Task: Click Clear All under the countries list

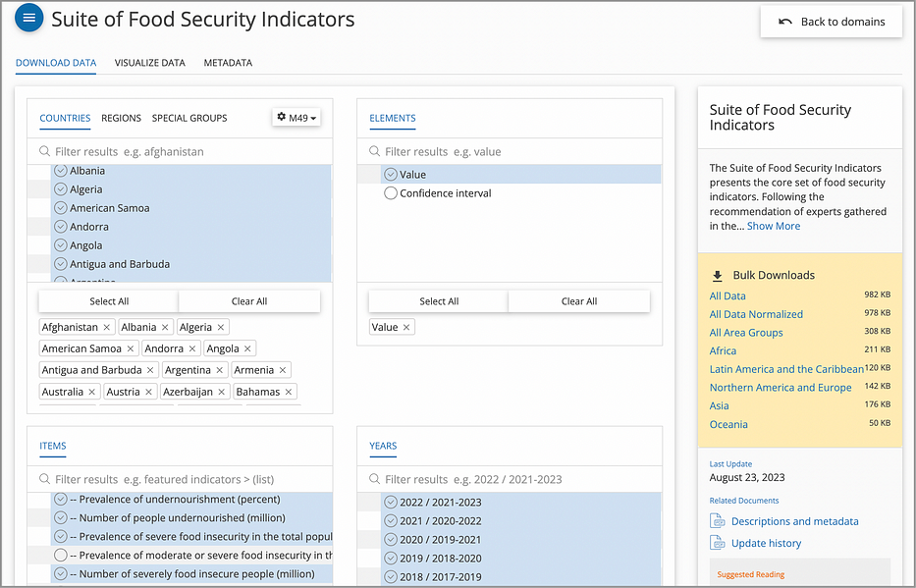Action: coord(249,301)
